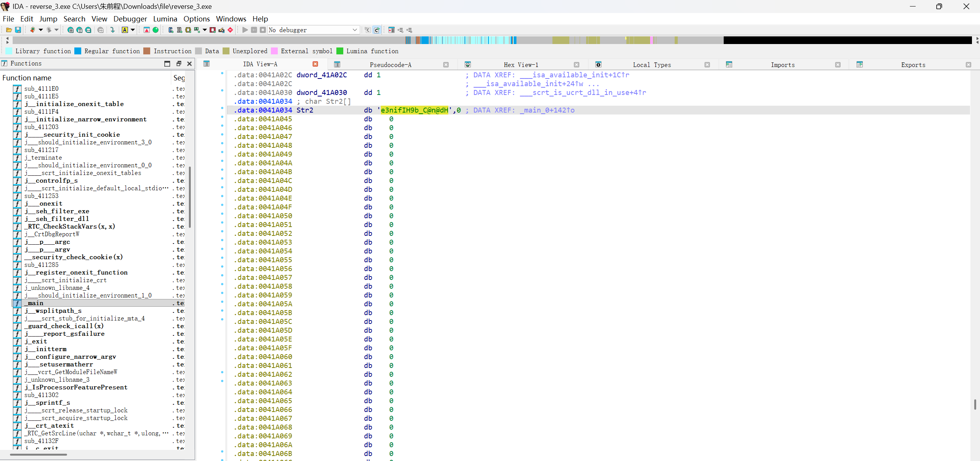Screen dimensions: 980x461
Task: Click the red up-triangle toolbar icon
Action: click(x=147, y=30)
